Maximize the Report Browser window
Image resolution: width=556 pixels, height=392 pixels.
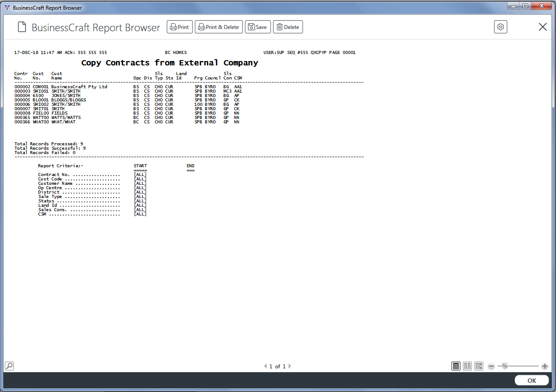point(525,6)
